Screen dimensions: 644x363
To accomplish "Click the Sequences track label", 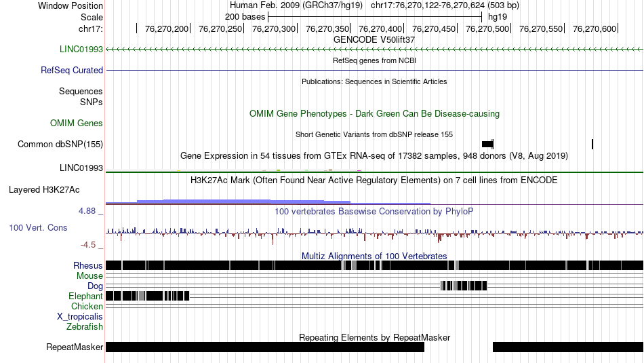I will [81, 92].
